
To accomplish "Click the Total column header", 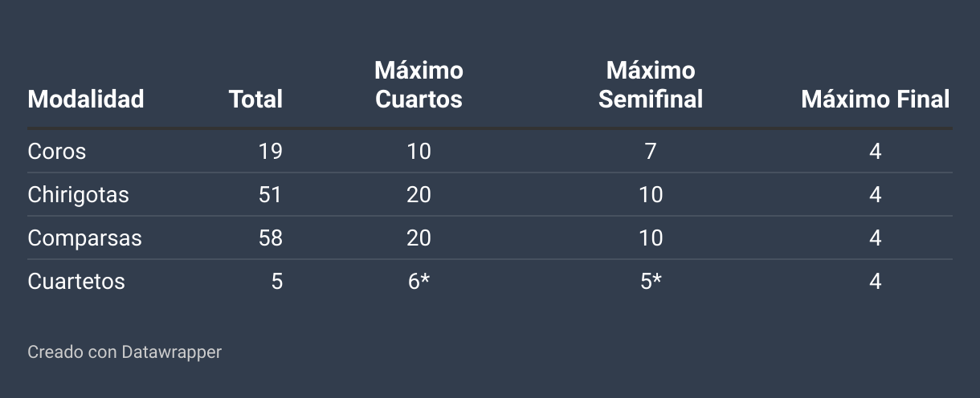I will tap(255, 99).
